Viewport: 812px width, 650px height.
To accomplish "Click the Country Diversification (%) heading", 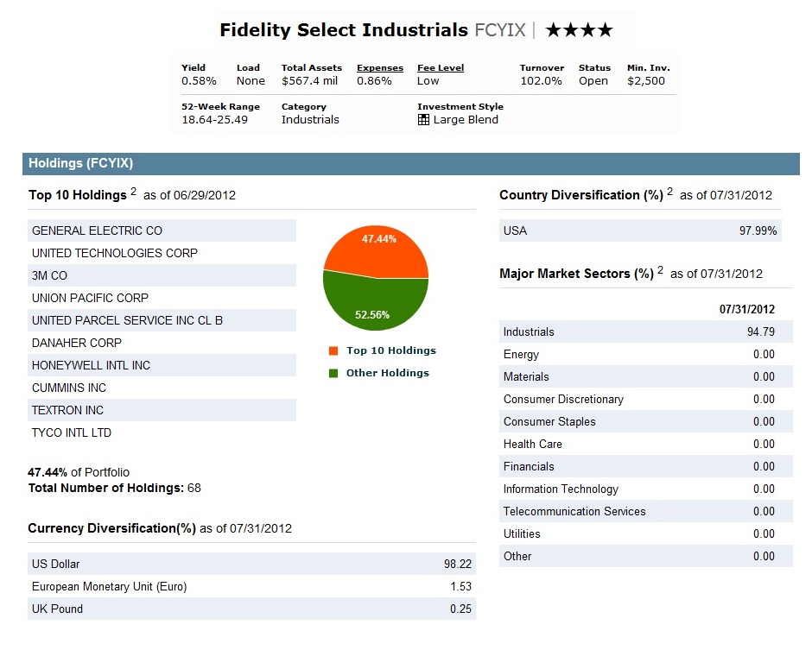I will pos(581,195).
